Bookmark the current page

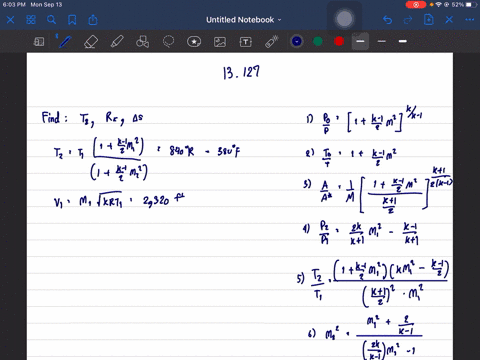72,20
